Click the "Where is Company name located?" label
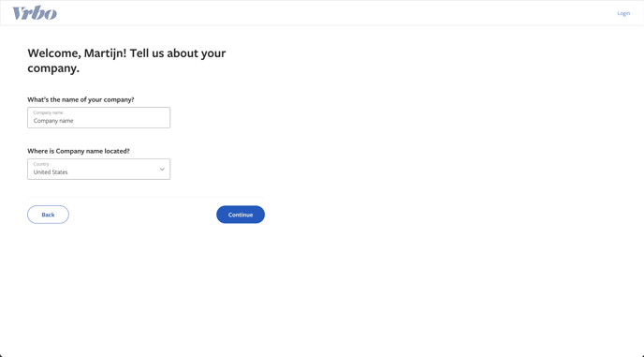 [x=79, y=151]
